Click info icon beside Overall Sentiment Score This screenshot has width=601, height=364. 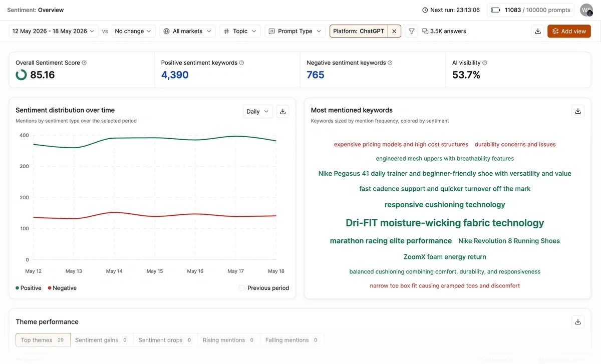[x=84, y=63]
